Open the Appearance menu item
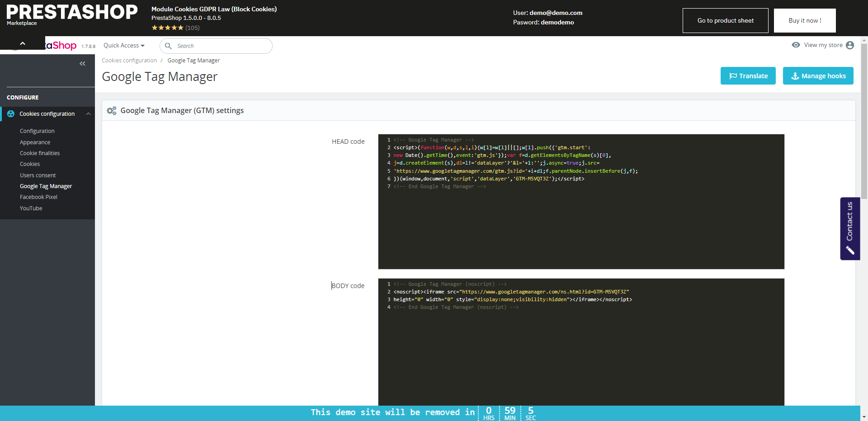 35,142
